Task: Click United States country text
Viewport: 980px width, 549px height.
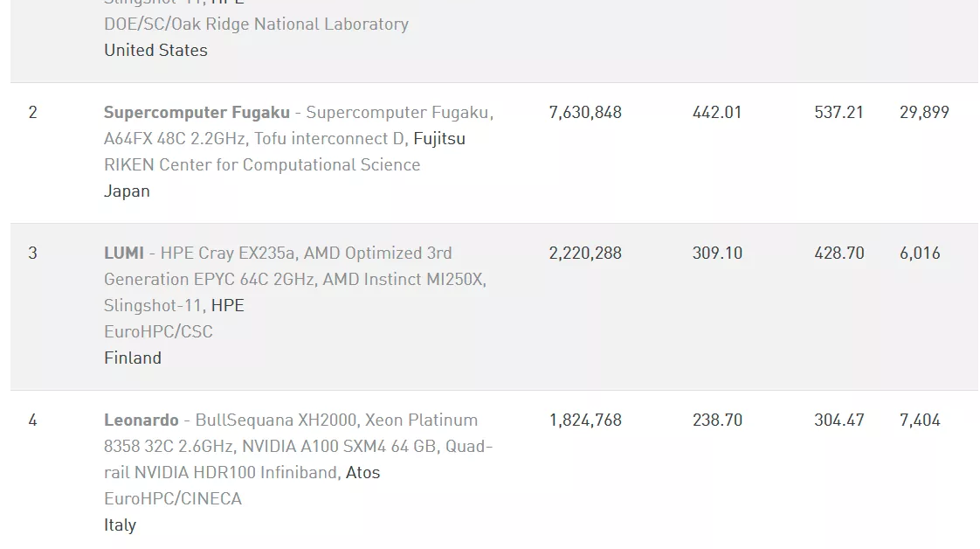Action: point(155,51)
